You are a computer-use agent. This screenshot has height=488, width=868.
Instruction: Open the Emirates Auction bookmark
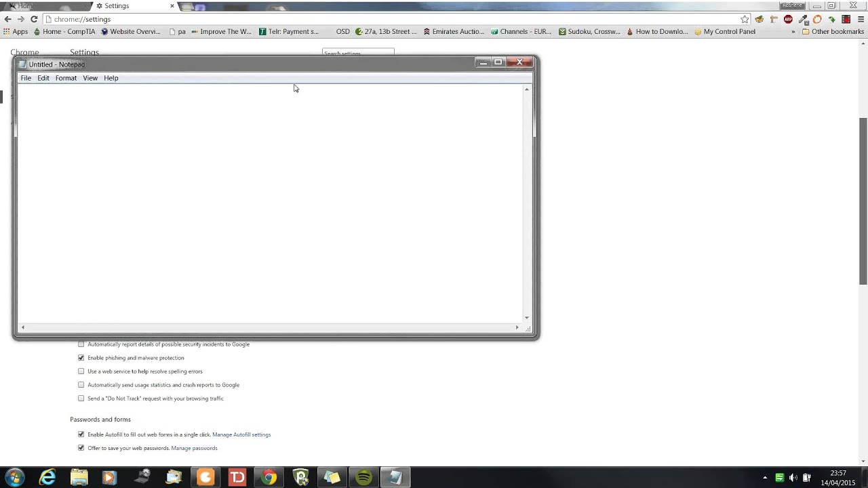click(453, 31)
